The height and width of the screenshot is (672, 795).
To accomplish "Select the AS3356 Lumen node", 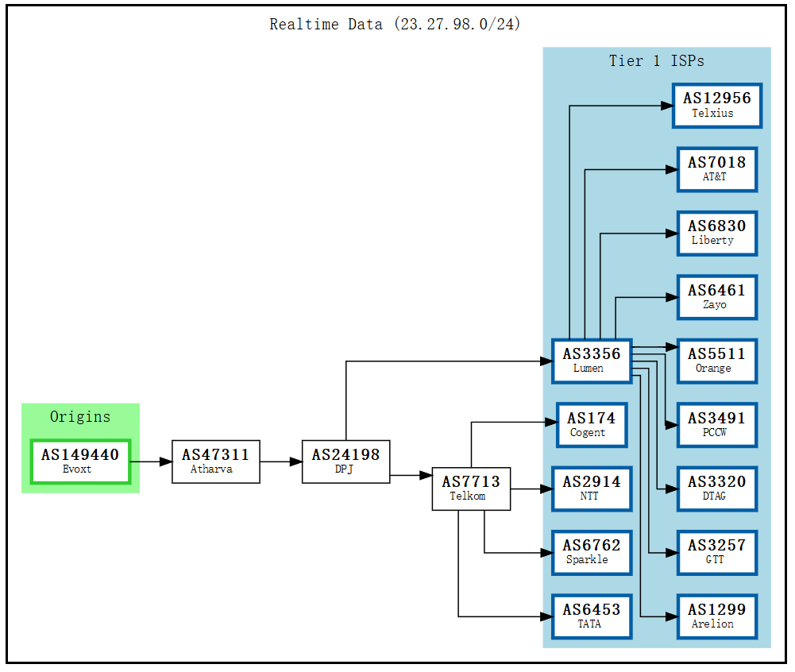I will tap(591, 361).
